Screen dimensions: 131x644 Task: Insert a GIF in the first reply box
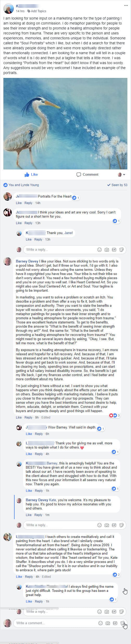pos(114,250)
